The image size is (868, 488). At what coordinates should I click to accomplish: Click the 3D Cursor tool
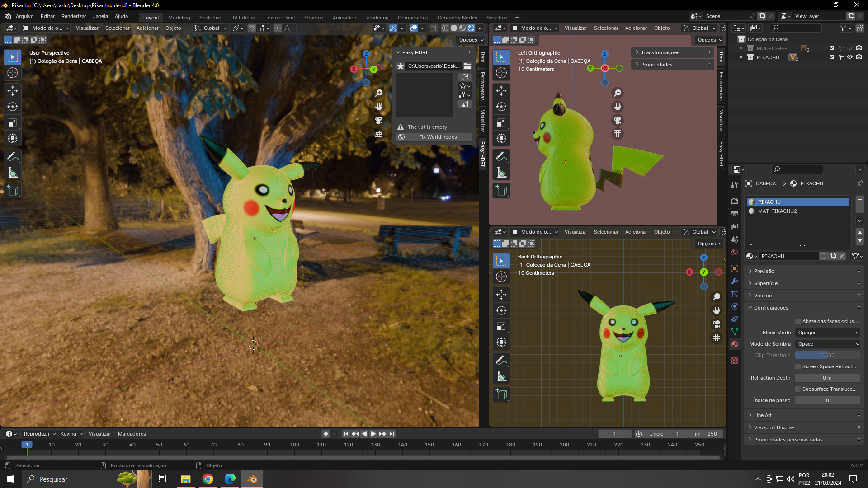click(x=13, y=73)
